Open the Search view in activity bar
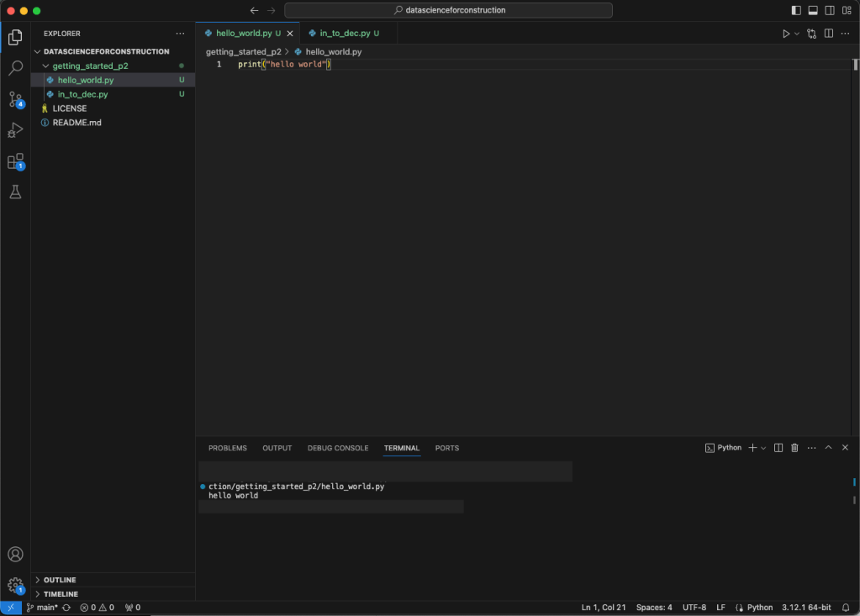Image resolution: width=860 pixels, height=616 pixels. coord(15,68)
